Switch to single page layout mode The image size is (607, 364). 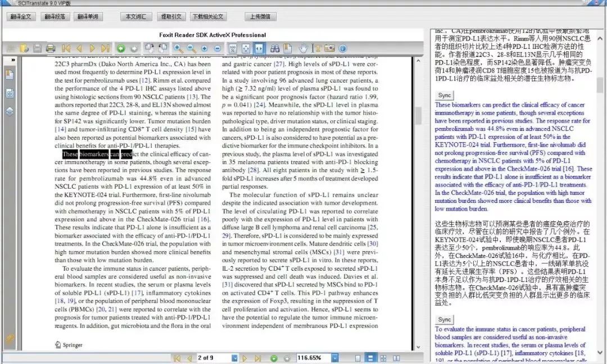[357, 358]
